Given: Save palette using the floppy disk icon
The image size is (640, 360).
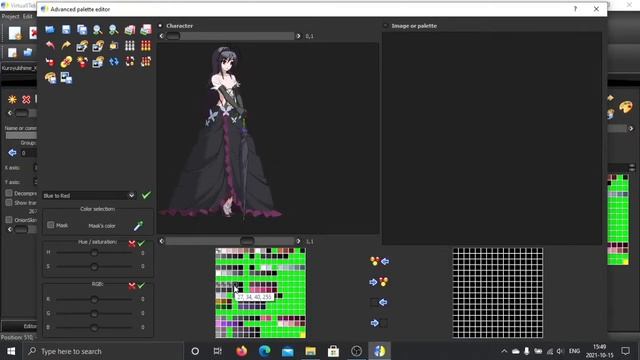Looking at the screenshot, I should 66,29.
